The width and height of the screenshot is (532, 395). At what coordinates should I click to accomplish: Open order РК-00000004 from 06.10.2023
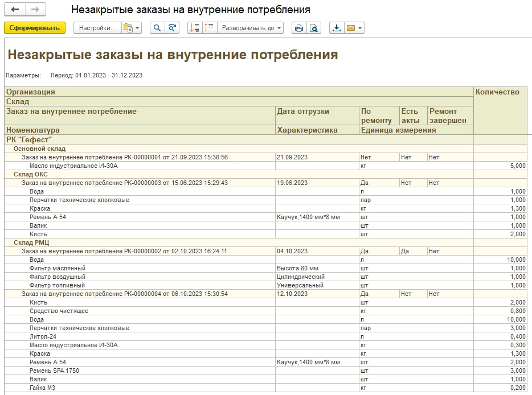tap(125, 294)
